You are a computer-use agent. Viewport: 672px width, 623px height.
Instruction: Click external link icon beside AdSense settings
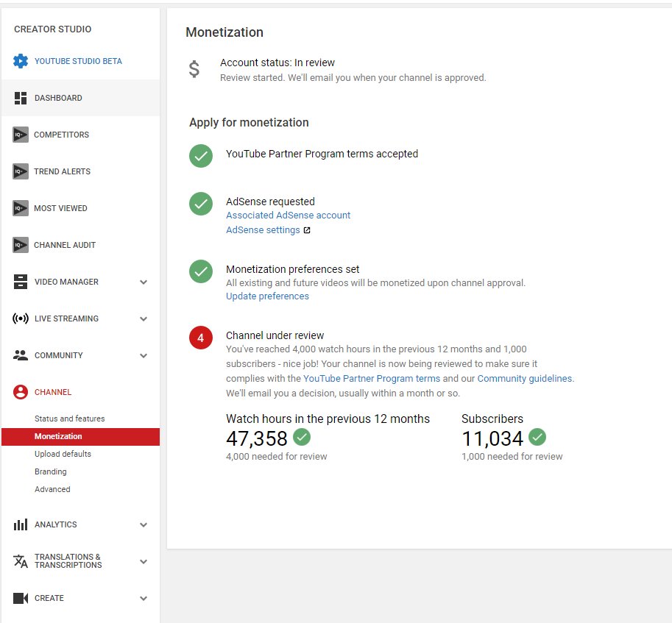click(307, 230)
